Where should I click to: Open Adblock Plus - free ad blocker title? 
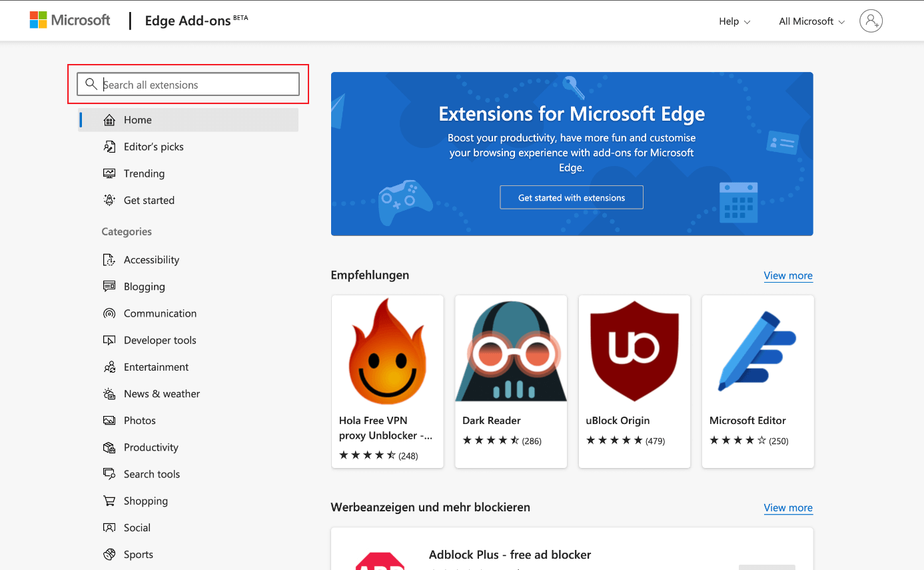pos(510,555)
